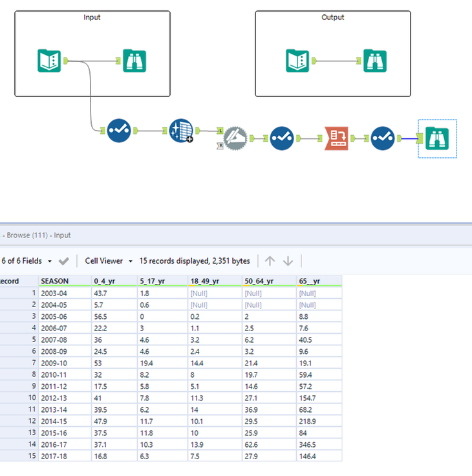Select the highlighted Browse tool at the workflow end
Image resolution: width=472 pixels, height=476 pixels.
437,138
